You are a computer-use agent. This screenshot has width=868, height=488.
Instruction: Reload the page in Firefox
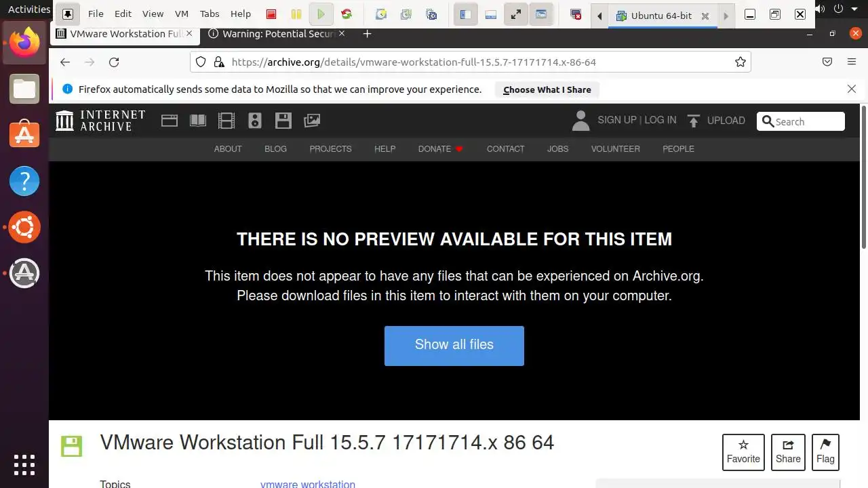point(114,62)
